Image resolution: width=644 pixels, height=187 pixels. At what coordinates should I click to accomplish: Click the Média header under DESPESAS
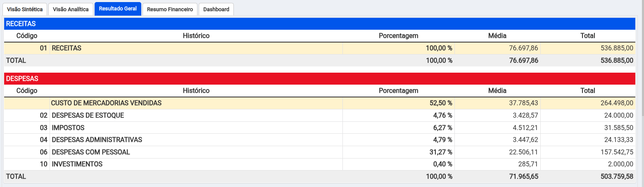coord(497,90)
